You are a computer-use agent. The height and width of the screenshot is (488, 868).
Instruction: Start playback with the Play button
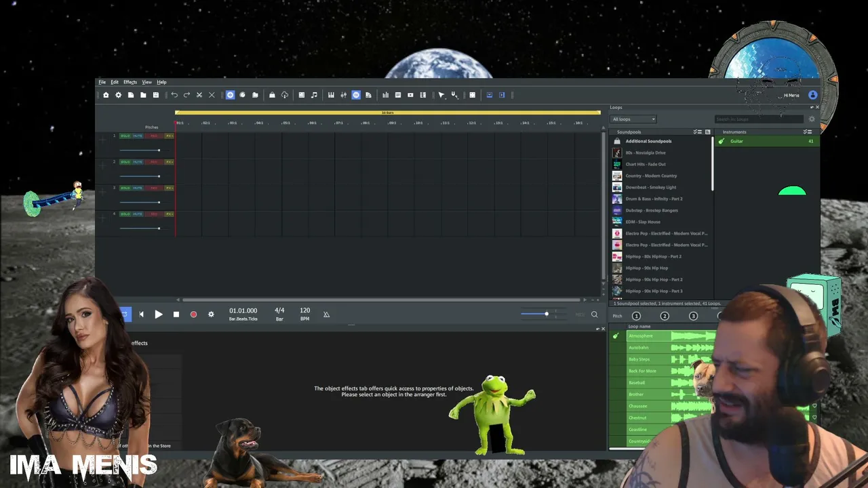159,314
